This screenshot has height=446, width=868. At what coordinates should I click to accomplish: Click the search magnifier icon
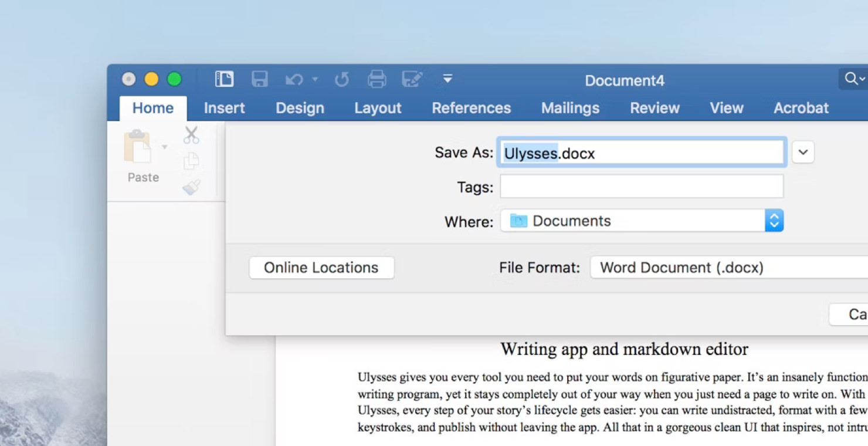pos(851,79)
